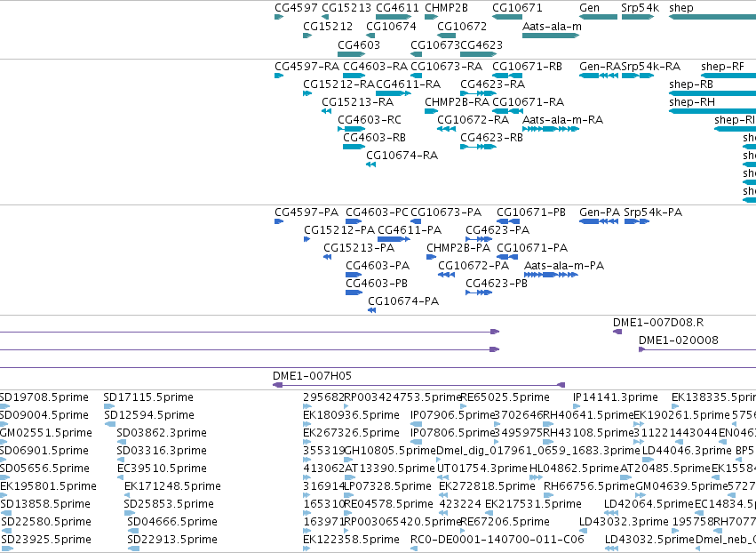This screenshot has height=553, width=756.
Task: Select EST EK171248.5prime
Action: (x=172, y=487)
